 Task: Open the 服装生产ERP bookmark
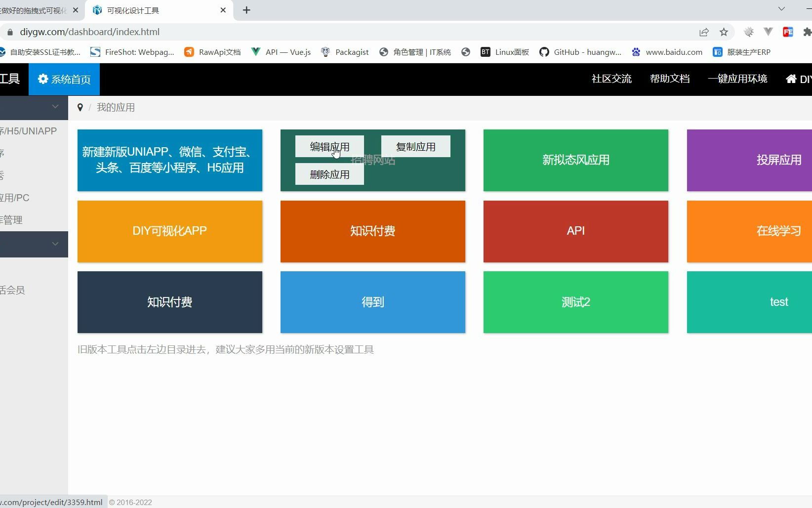741,52
